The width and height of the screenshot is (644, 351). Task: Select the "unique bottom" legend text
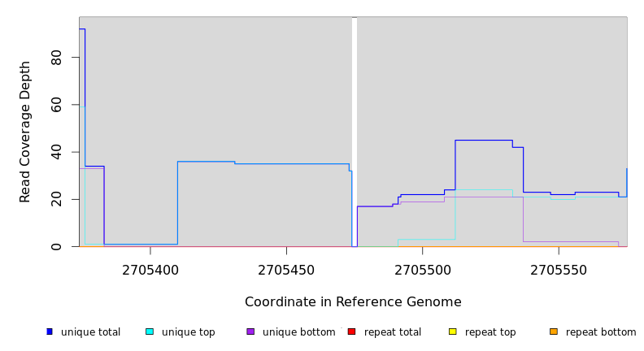click(298, 332)
